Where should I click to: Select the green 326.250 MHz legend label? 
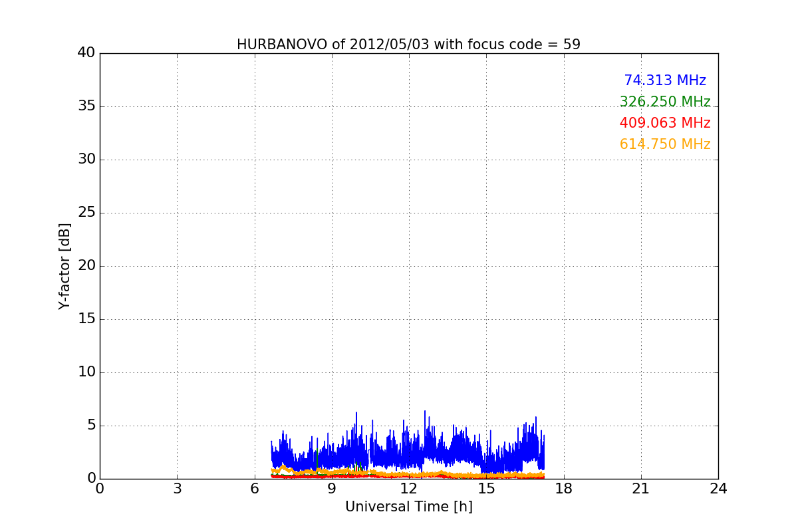[x=665, y=102]
